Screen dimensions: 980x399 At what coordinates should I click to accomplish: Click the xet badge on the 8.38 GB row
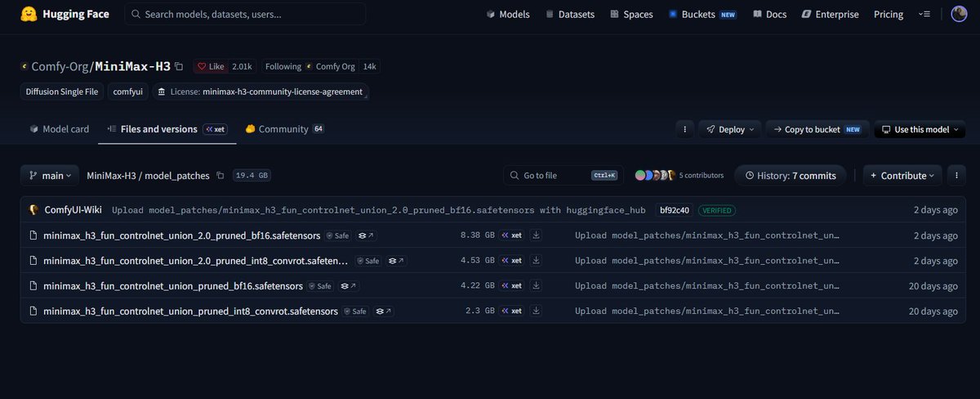(511, 235)
